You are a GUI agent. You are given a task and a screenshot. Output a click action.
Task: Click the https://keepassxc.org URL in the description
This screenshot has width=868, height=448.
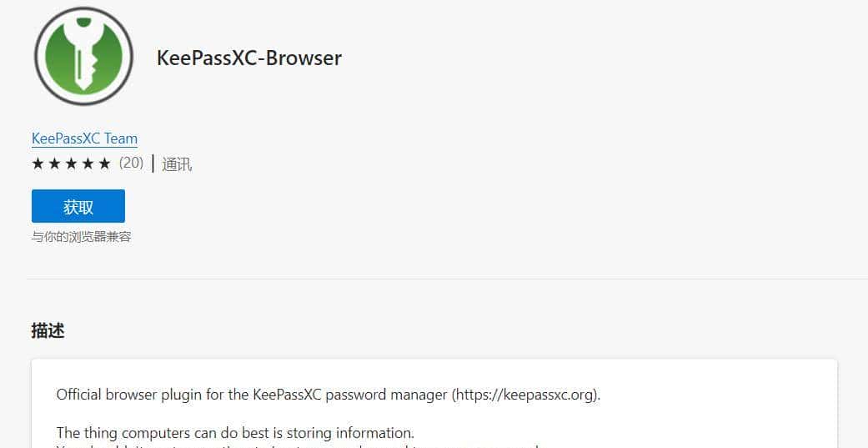click(x=526, y=395)
